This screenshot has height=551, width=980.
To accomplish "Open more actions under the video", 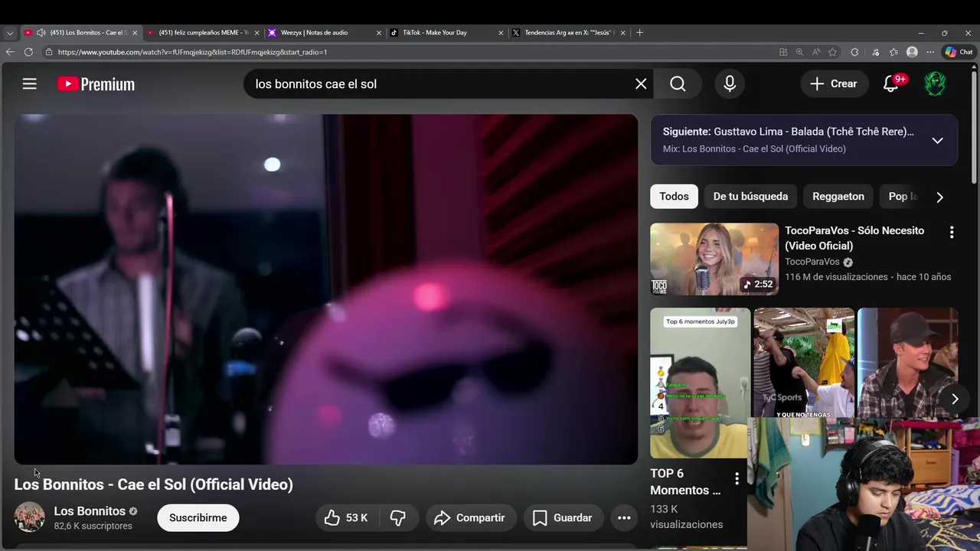I will 624,518.
